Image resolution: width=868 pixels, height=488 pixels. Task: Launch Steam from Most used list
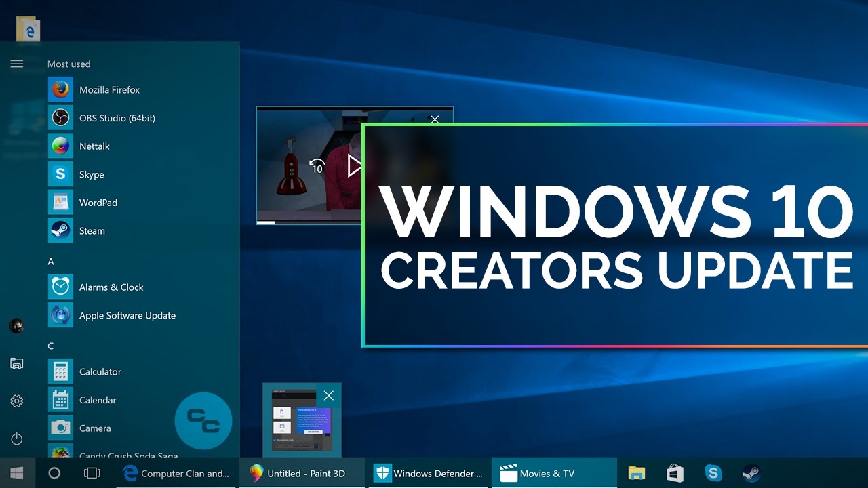60,230
